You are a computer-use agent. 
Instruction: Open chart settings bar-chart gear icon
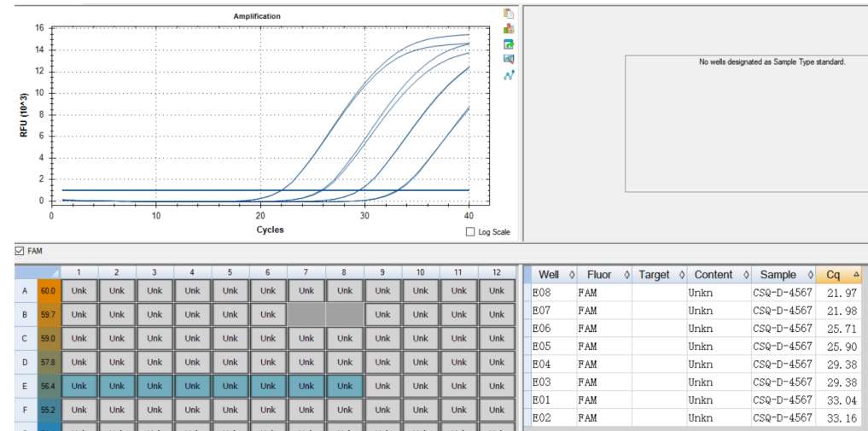(x=509, y=29)
